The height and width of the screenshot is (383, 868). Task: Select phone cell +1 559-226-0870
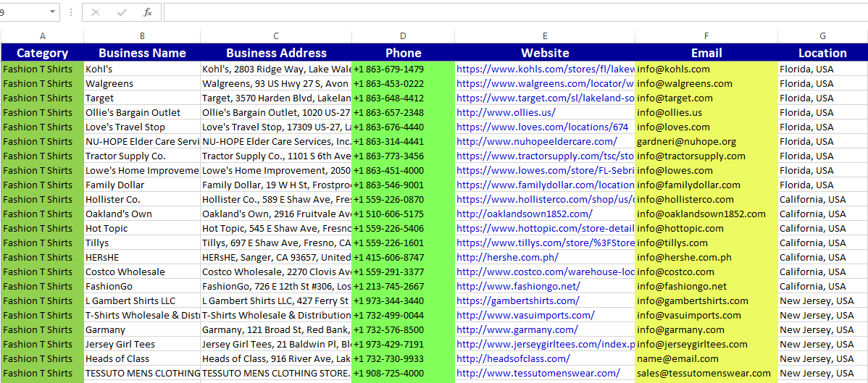pyautogui.click(x=403, y=199)
